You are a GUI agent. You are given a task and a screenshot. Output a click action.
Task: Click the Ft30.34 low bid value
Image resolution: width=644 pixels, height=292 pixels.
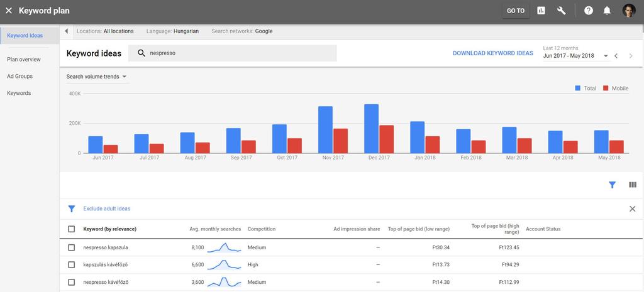pyautogui.click(x=441, y=247)
